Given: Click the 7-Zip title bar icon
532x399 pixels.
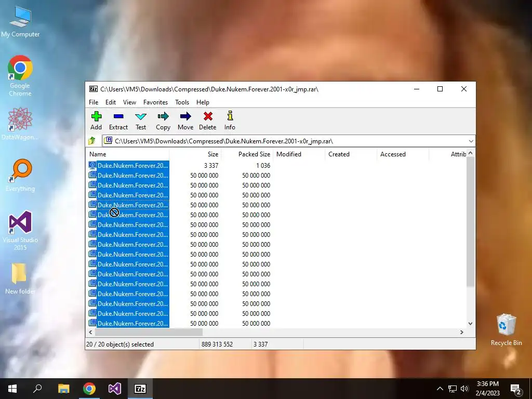Looking at the screenshot, I should coord(94,89).
